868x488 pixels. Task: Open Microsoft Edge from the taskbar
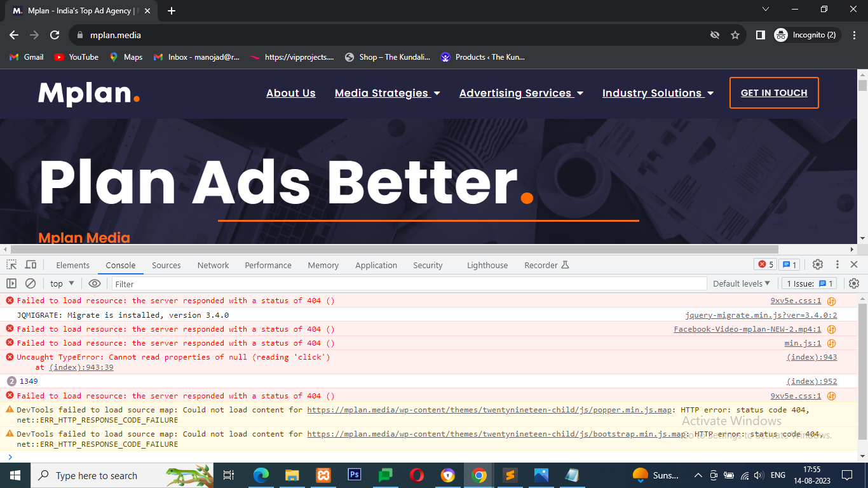(x=261, y=475)
